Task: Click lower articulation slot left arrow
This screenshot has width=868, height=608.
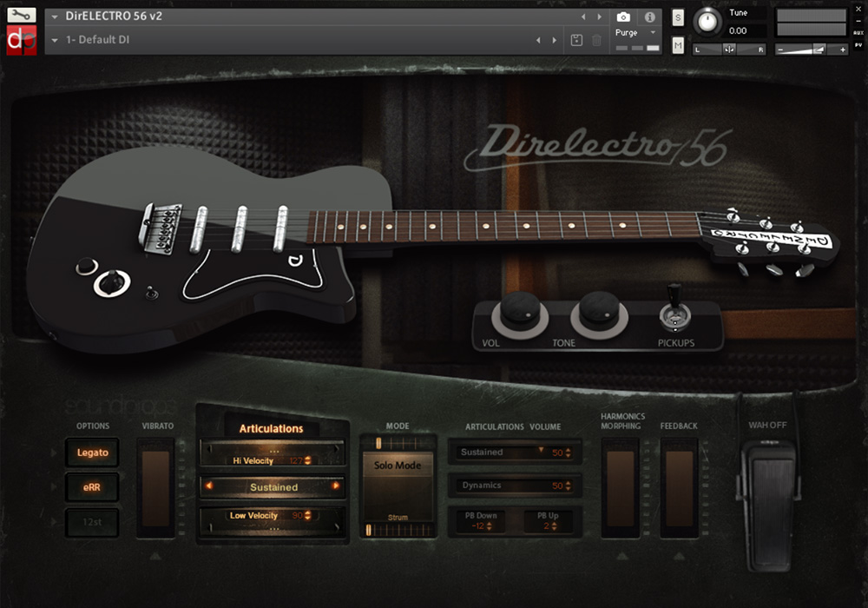Action: (210, 527)
